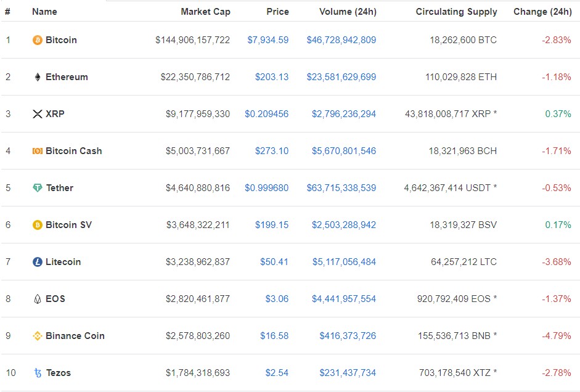580x392 pixels.
Task: Sort by the Volume (24h) column header
Action: (348, 12)
